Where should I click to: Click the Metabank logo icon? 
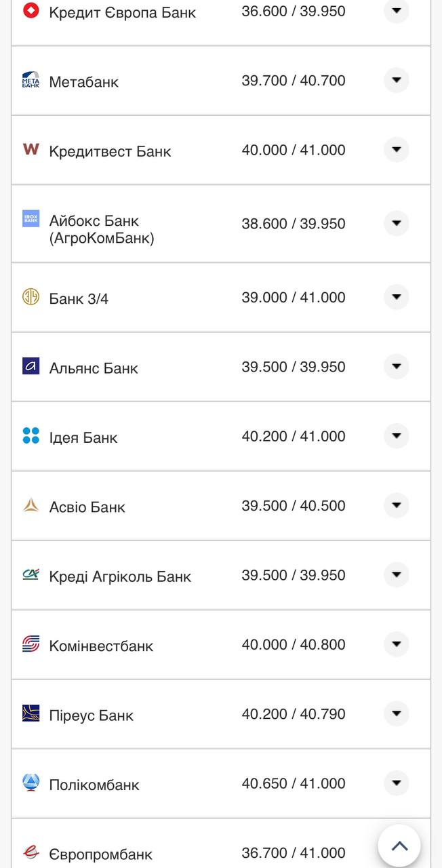coord(31,80)
